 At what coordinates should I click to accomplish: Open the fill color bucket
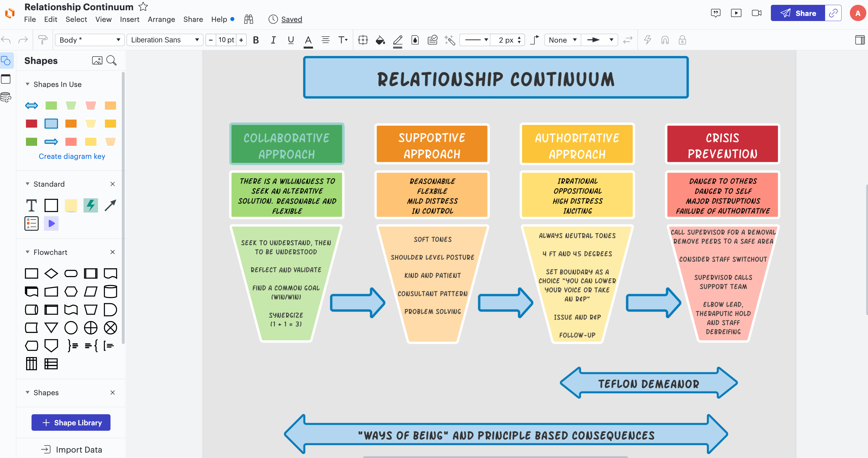(x=380, y=40)
